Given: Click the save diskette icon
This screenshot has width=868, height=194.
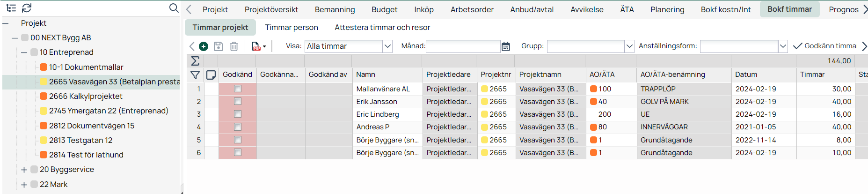Looking at the screenshot, I should click(x=219, y=46).
